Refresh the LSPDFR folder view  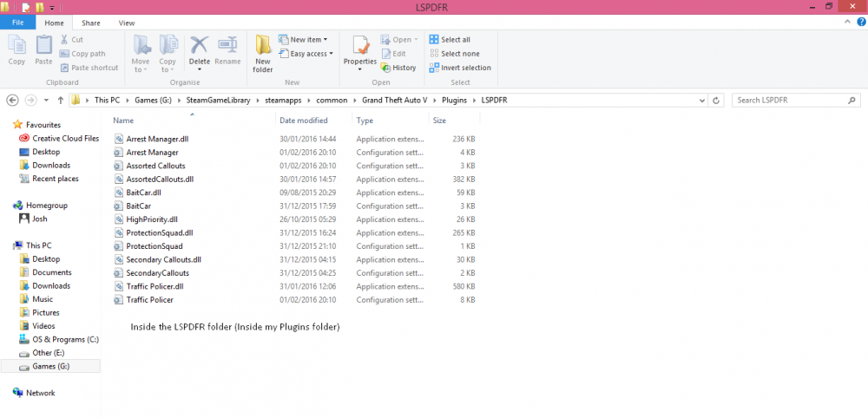pos(716,101)
